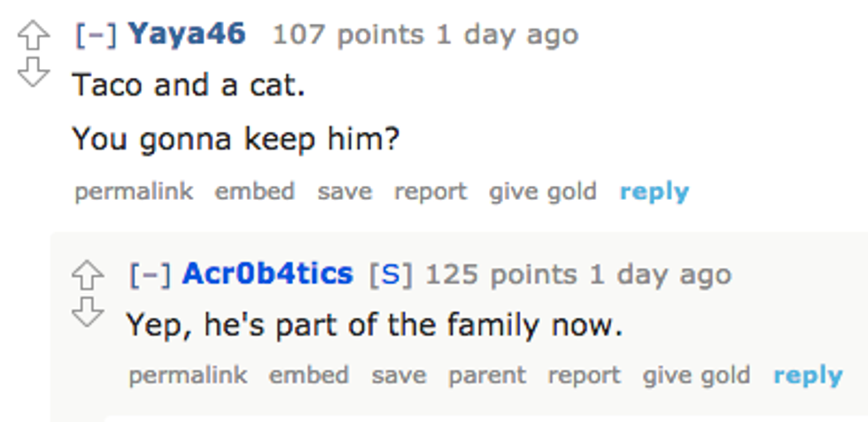This screenshot has width=868, height=422.
Task: Reply to Acr0b4tics' comment
Action: [x=808, y=375]
